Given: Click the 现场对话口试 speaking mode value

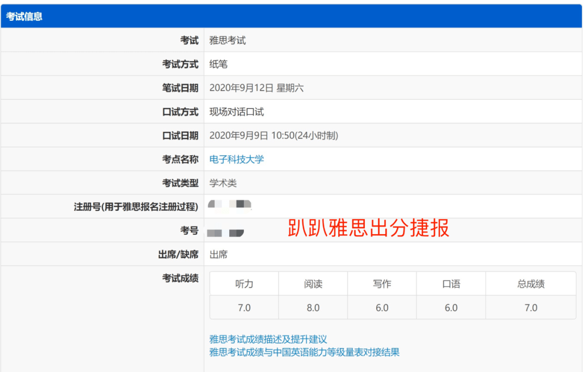Looking at the screenshot, I should tap(236, 112).
